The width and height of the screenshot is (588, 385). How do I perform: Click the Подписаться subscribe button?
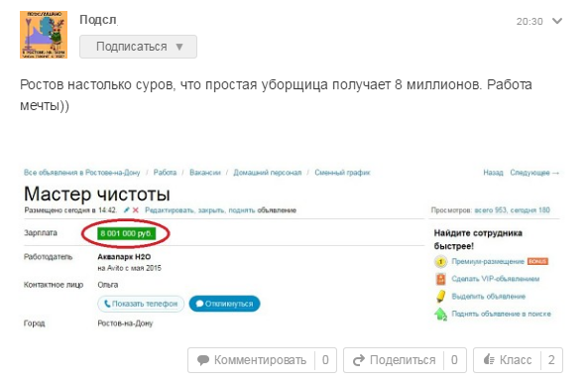point(138,47)
